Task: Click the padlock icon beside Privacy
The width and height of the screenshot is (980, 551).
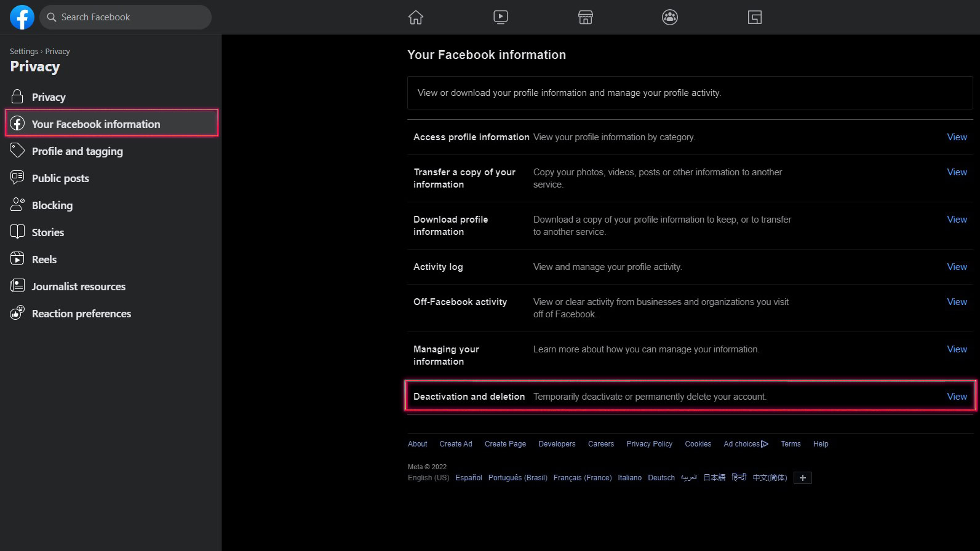Action: [17, 97]
